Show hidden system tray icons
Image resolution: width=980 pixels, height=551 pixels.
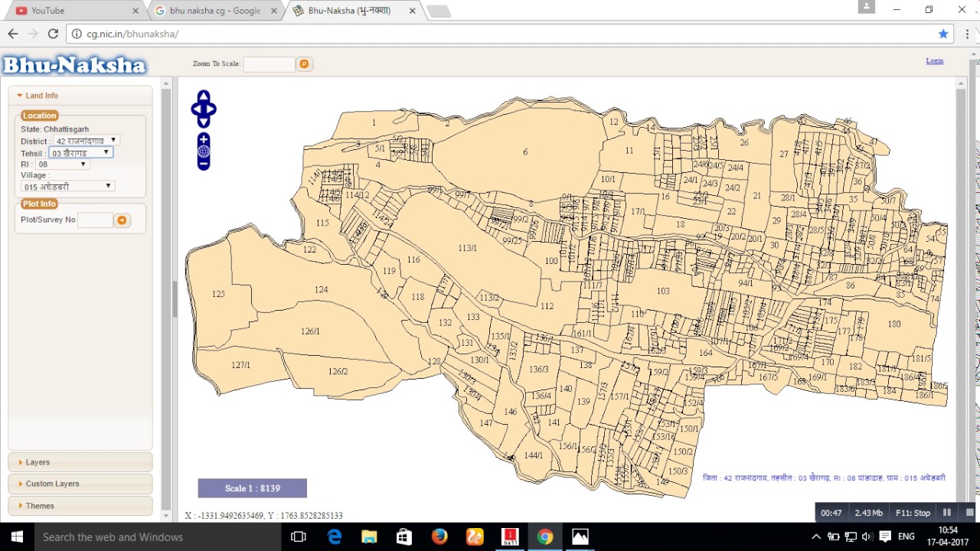pyautogui.click(x=816, y=537)
